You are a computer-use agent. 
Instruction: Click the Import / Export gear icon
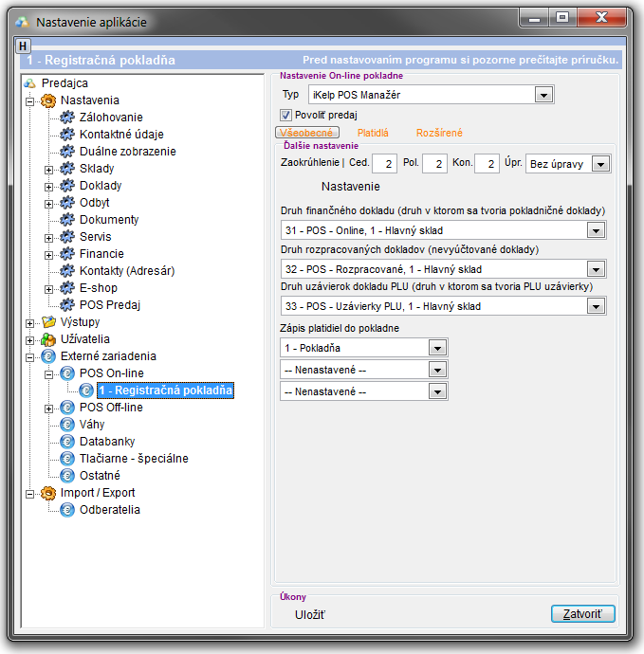click(48, 493)
